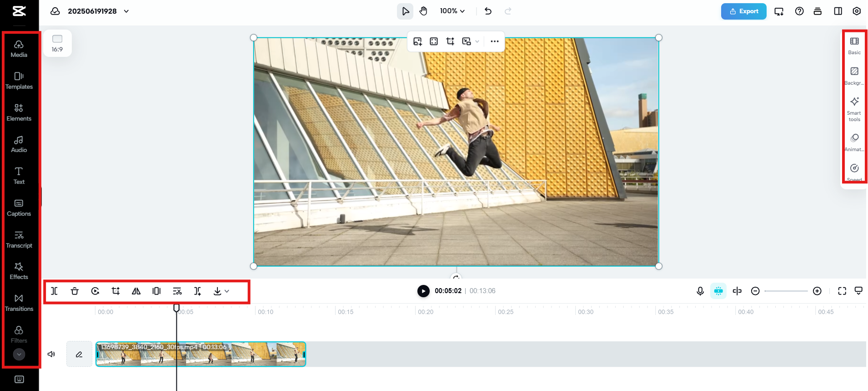Click fit timeline to screen icon
The image size is (868, 391).
(842, 291)
